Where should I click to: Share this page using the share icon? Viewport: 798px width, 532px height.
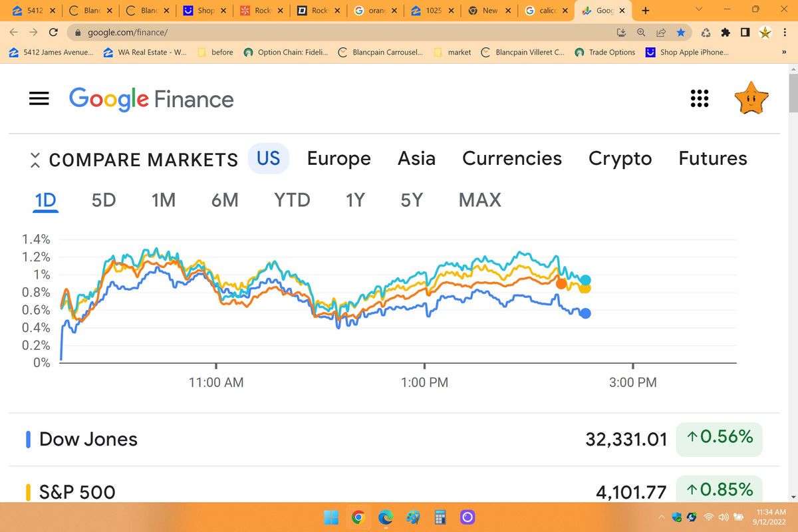point(661,32)
